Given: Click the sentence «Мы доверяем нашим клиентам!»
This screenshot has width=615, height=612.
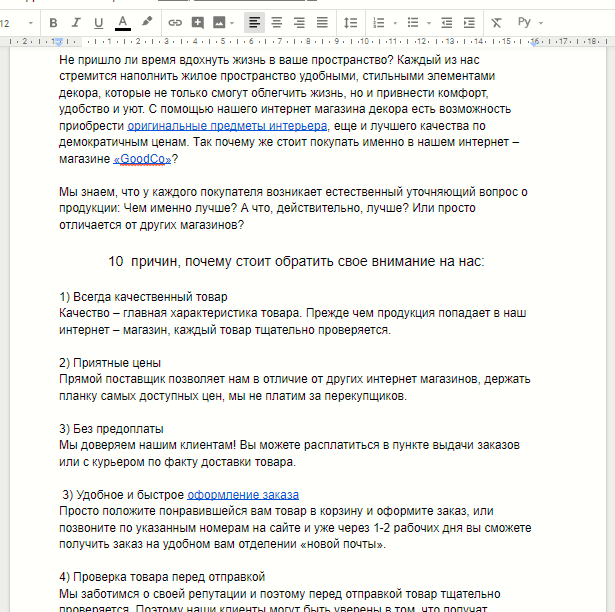Looking at the screenshot, I should coord(147,445).
